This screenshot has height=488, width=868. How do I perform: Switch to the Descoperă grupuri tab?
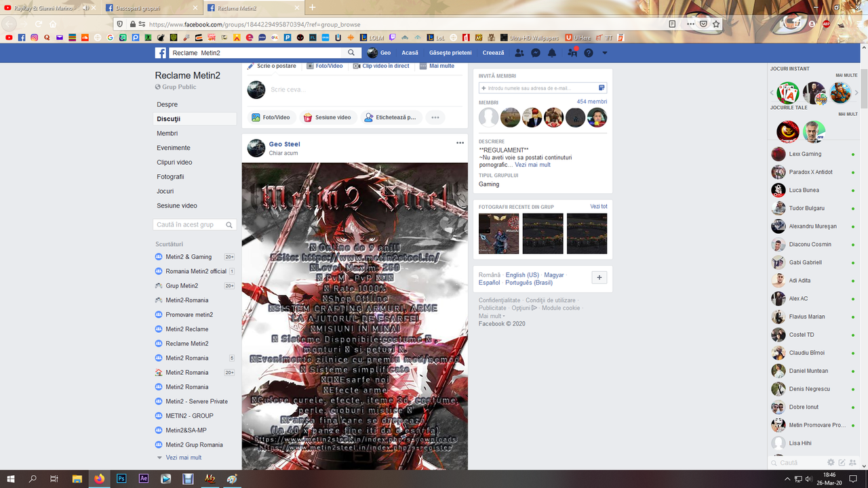pos(152,7)
